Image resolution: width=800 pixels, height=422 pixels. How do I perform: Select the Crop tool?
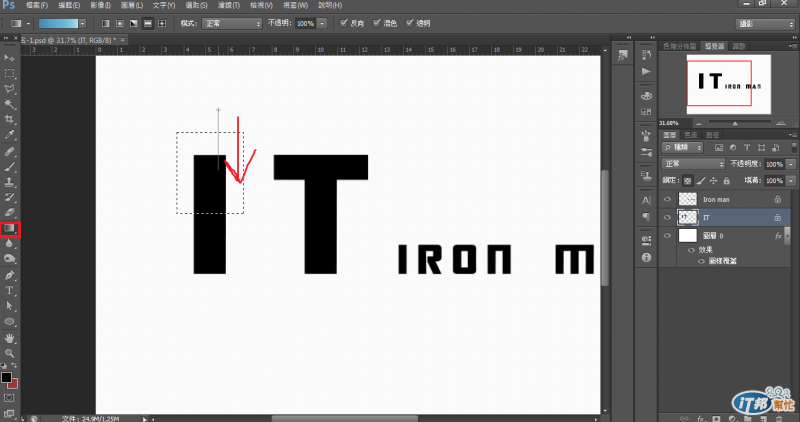point(9,119)
